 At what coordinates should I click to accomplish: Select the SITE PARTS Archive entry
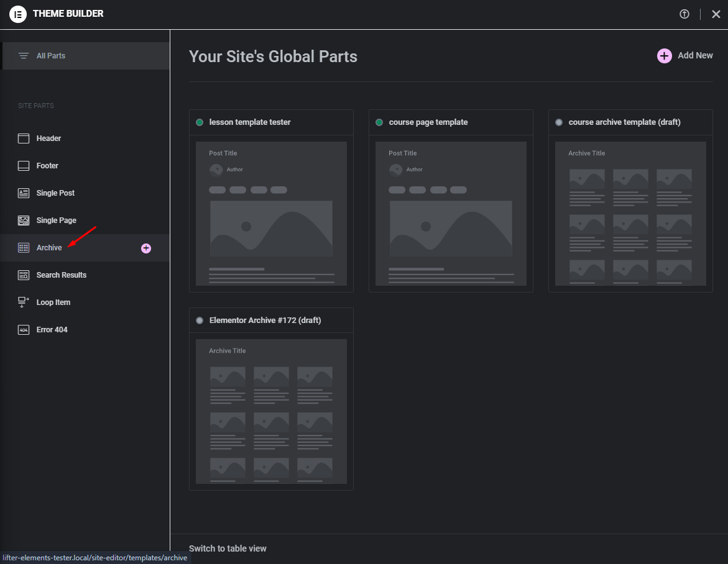(49, 247)
